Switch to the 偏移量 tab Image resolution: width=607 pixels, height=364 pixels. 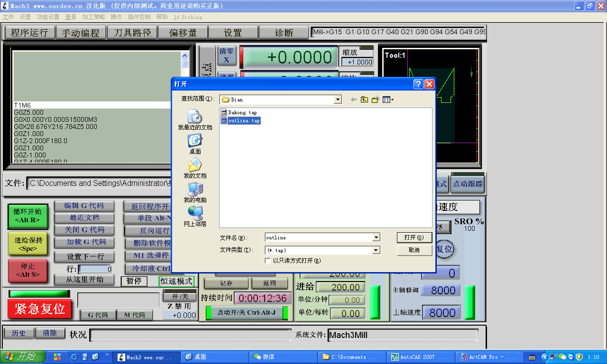click(183, 33)
